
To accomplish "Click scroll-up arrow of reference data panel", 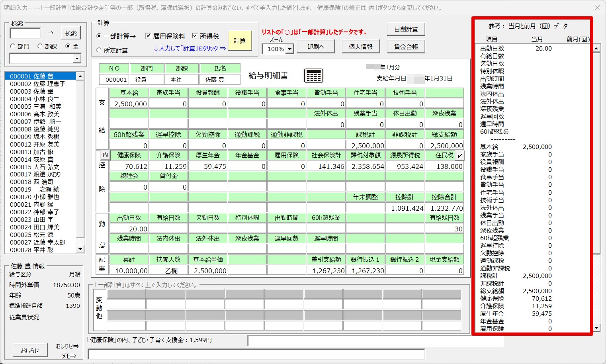I will (x=596, y=49).
